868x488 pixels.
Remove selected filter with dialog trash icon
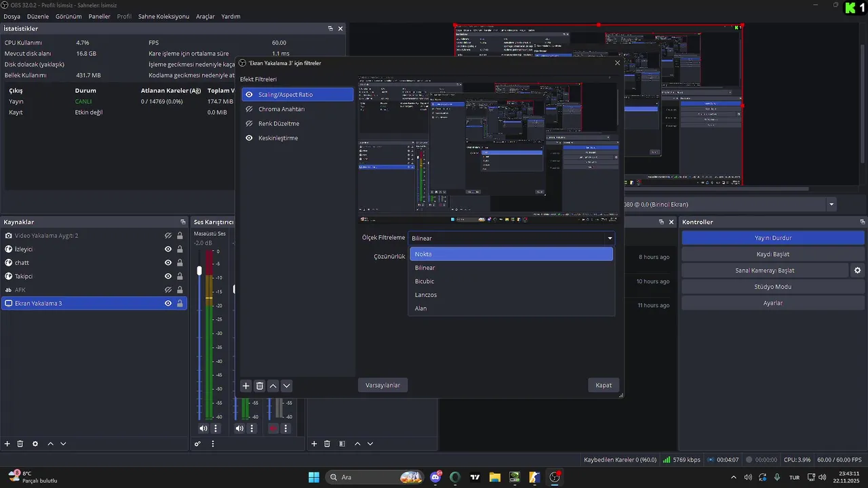click(x=260, y=386)
